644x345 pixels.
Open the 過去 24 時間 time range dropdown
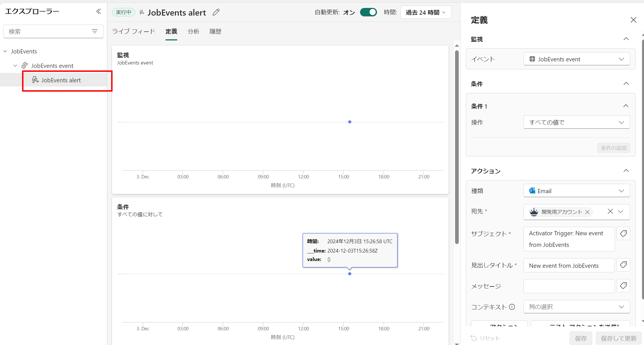coord(426,12)
